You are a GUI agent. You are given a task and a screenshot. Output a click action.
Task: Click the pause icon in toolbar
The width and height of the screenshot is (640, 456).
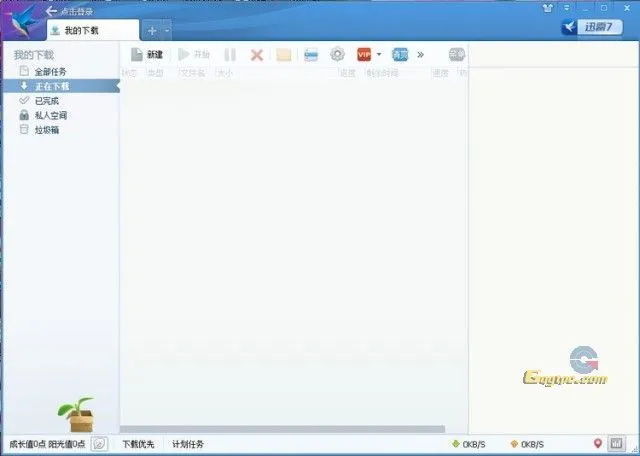pos(230,55)
